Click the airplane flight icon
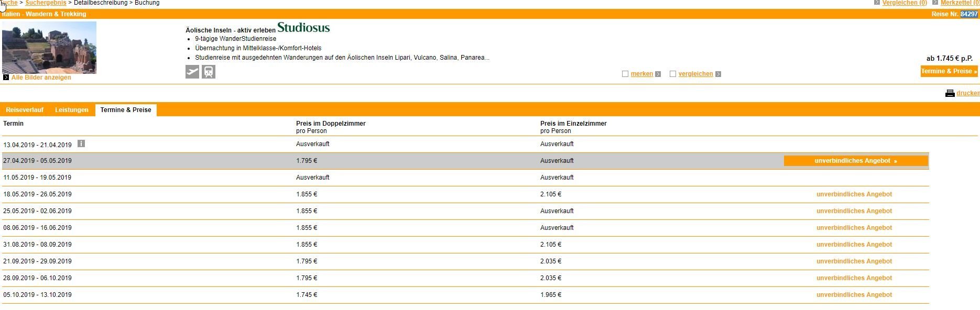The height and width of the screenshot is (310, 980). (x=192, y=72)
